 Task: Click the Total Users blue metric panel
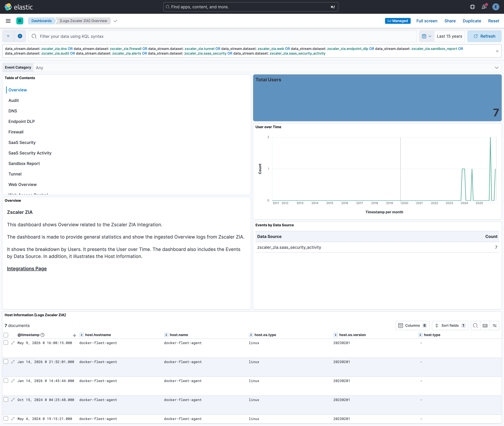377,98
